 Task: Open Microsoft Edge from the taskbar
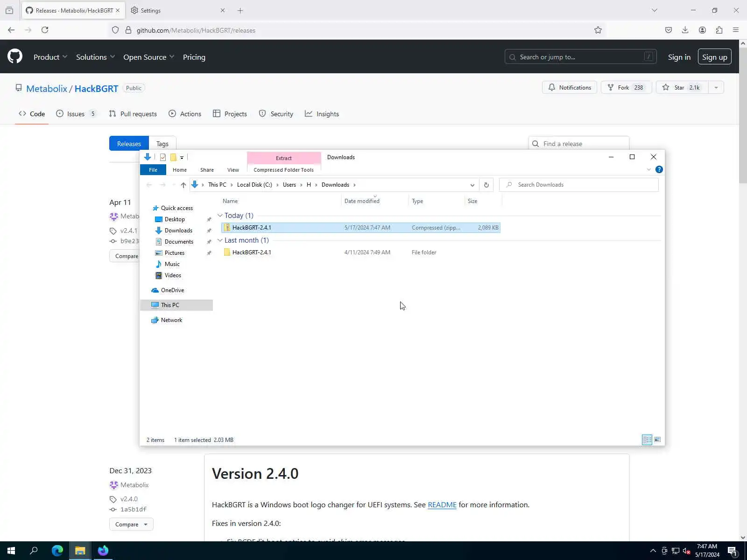pyautogui.click(x=57, y=551)
